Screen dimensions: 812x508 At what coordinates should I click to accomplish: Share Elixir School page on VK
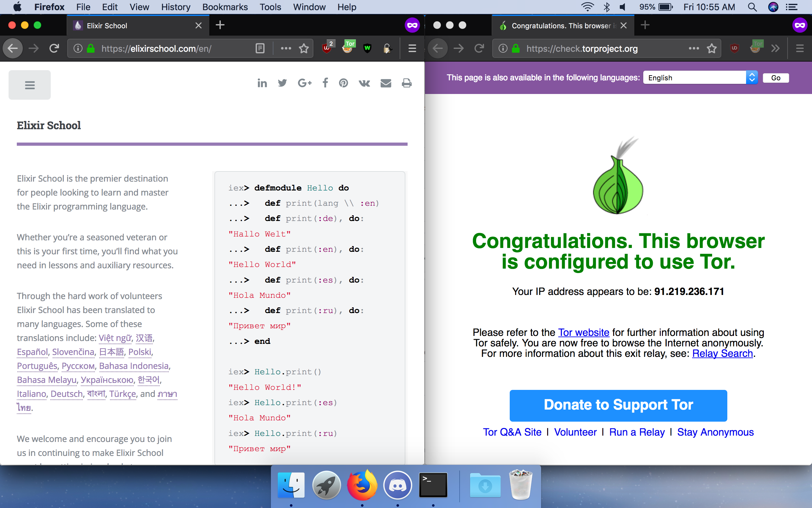click(x=364, y=83)
